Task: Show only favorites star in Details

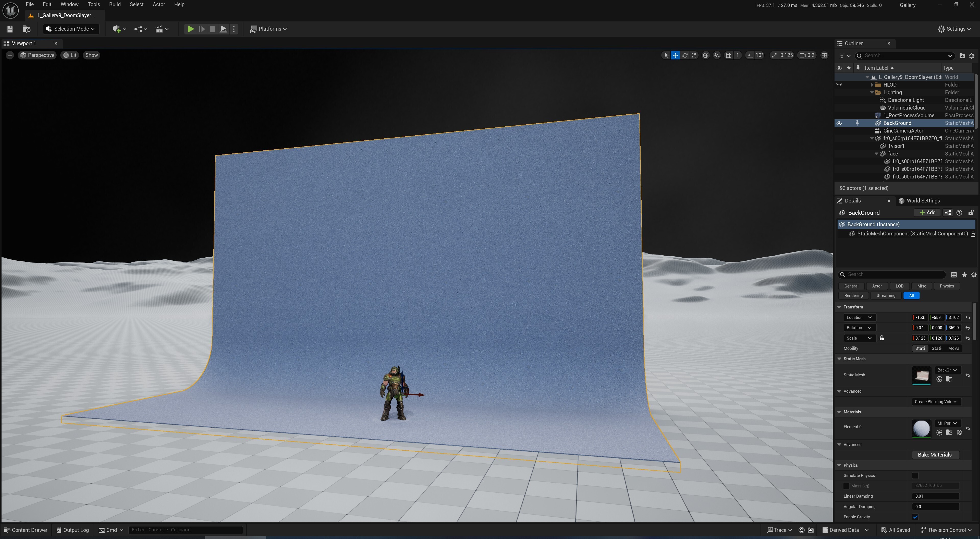Action: pyautogui.click(x=964, y=274)
